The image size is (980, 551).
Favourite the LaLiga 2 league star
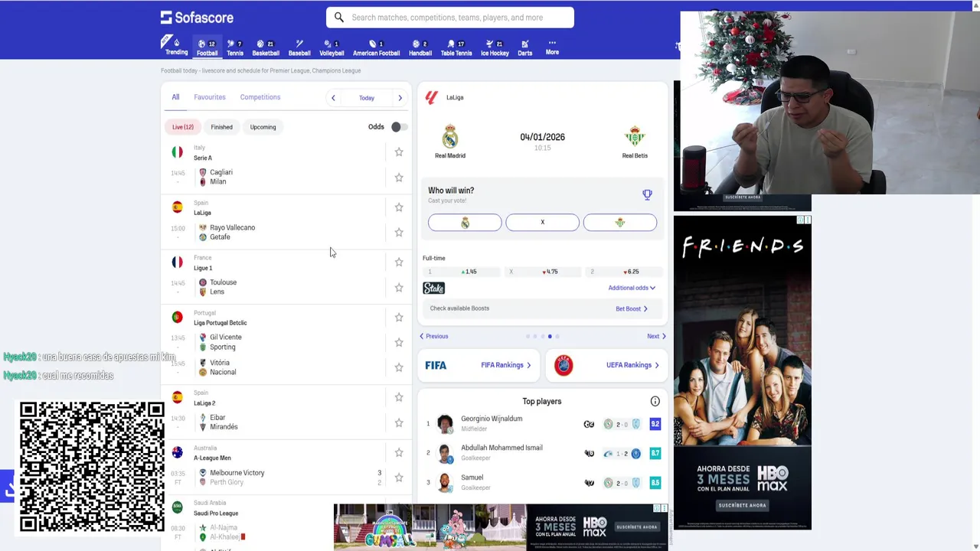(x=399, y=397)
